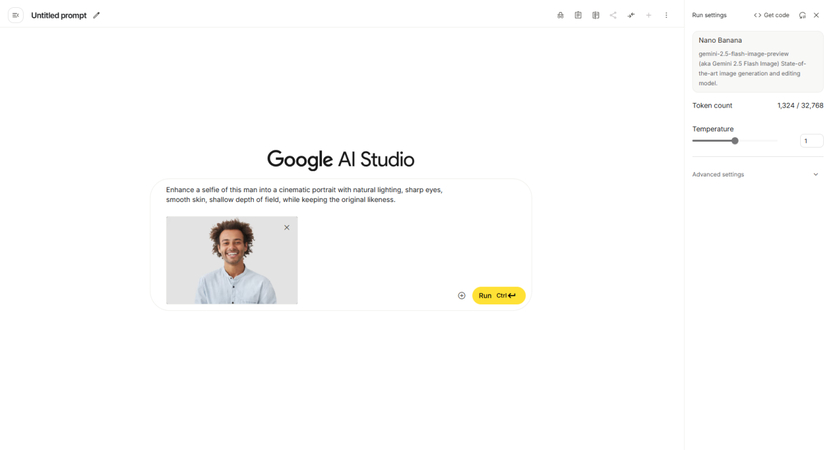
Task: Click the reset settings icon beside Get code
Action: click(802, 15)
